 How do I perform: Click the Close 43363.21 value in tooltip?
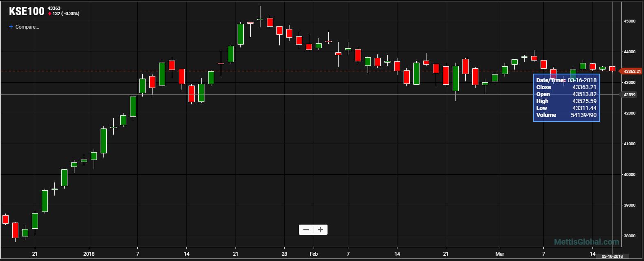tap(584, 87)
